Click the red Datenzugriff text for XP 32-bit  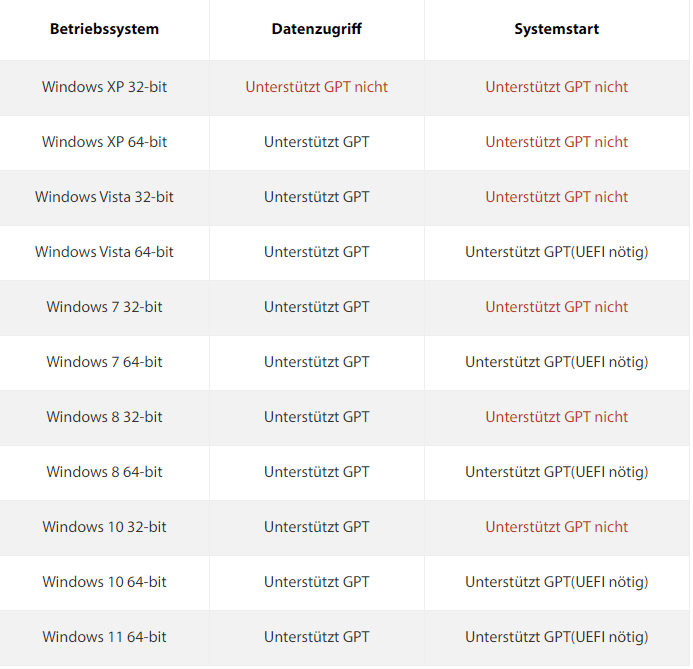click(x=316, y=87)
